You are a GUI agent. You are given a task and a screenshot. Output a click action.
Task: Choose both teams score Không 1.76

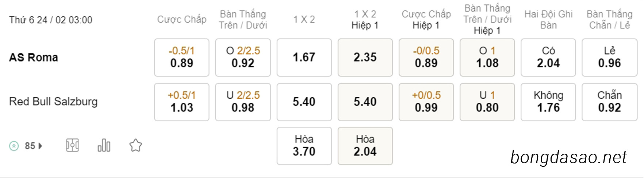pyautogui.click(x=548, y=102)
